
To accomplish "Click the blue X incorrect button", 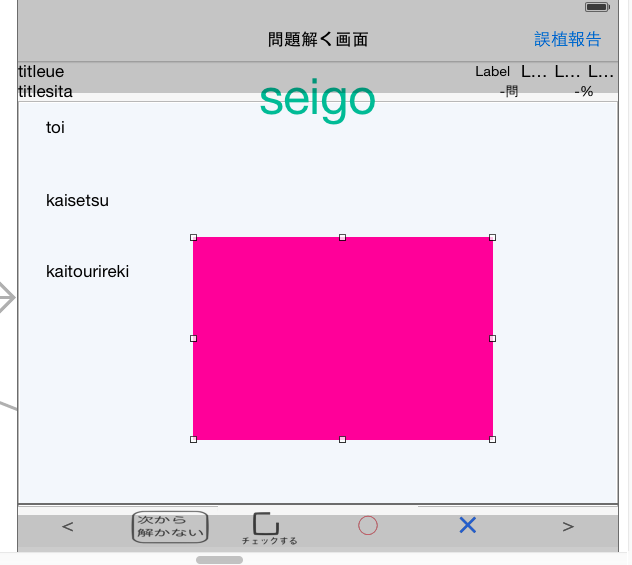I will pyautogui.click(x=468, y=526).
